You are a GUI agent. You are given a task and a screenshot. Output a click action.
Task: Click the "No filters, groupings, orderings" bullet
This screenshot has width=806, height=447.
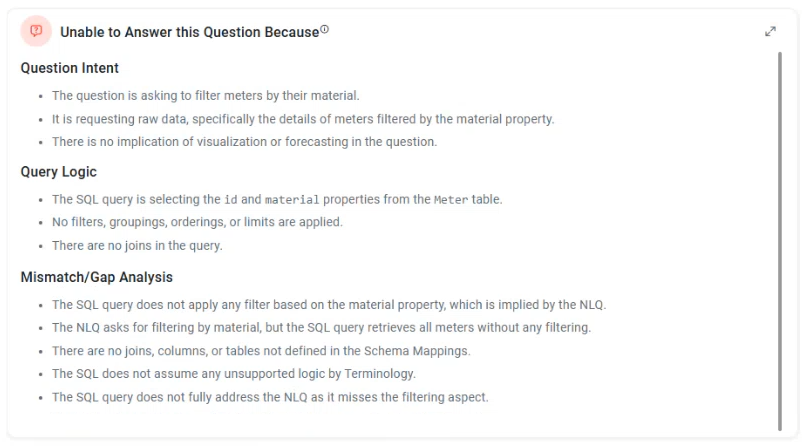click(197, 222)
